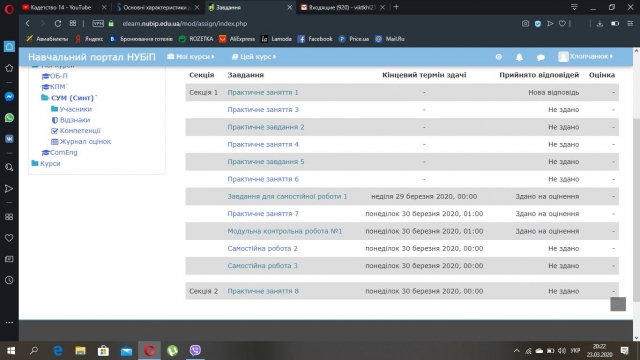The height and width of the screenshot is (360, 640).
Task: Open Viber from the taskbar
Action: pos(196,350)
